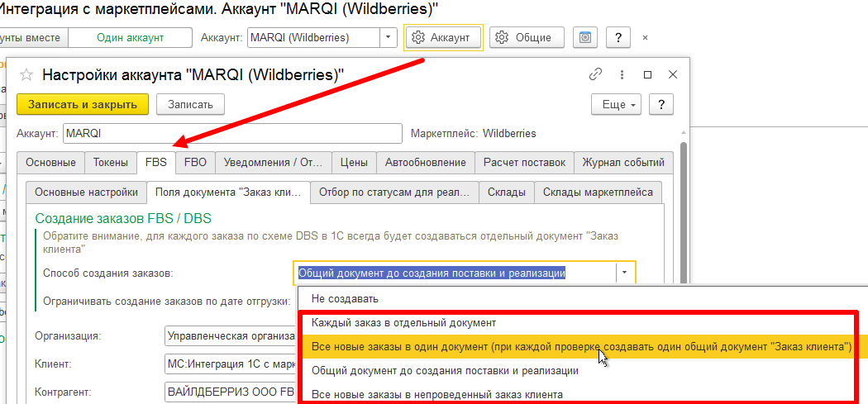868x404 pixels.
Task: Expand the Аккаунт MARQI (Wildberries) dropdown
Action: (389, 38)
